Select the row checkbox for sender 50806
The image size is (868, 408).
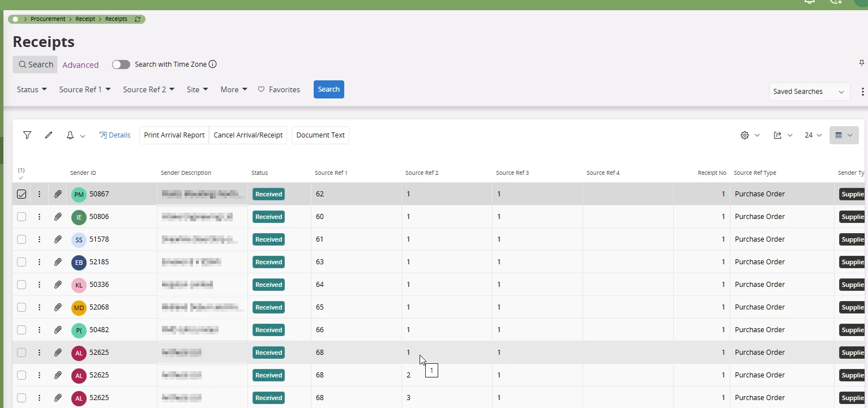pos(22,217)
